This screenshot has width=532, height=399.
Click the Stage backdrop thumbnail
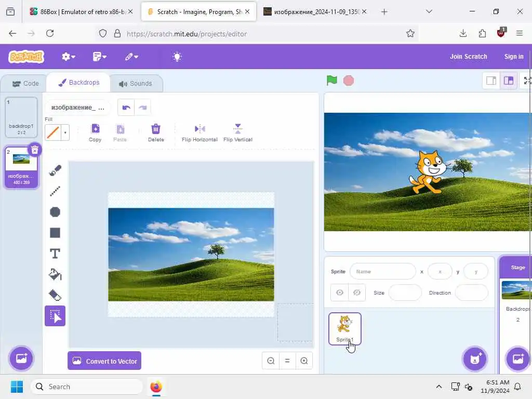pos(517,290)
